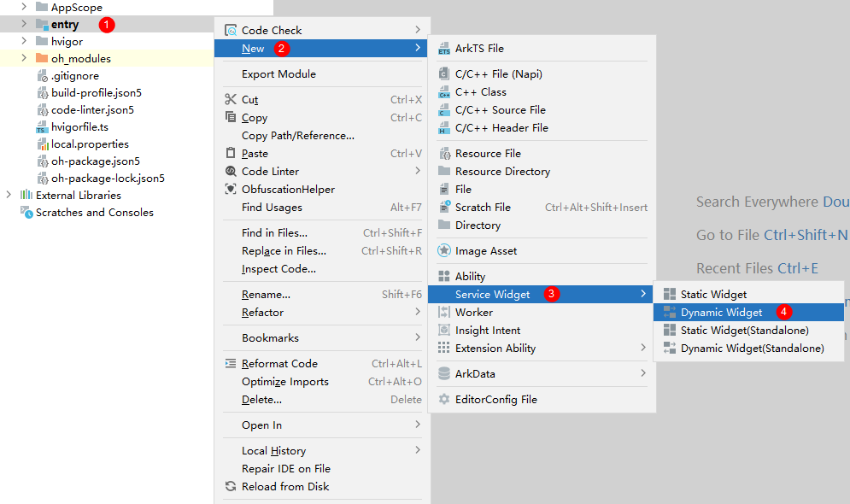The image size is (850, 504).
Task: Click the Insight Intent icon
Action: point(443,331)
